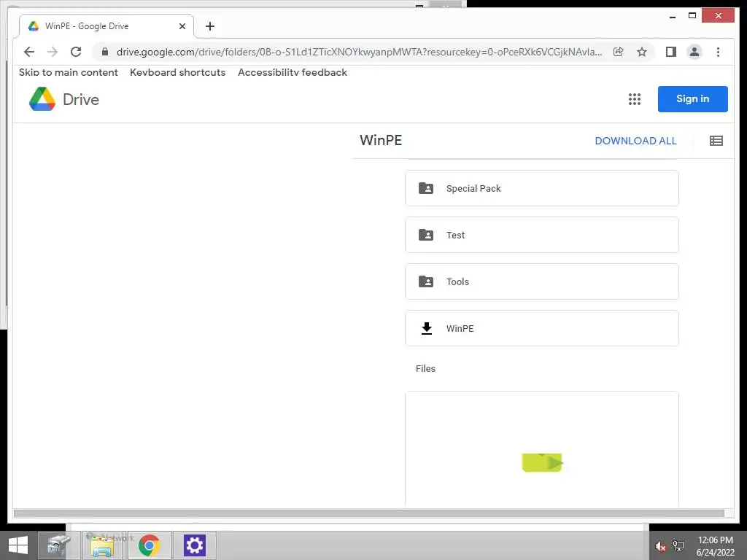Open the Windows Start menu
Viewport: 747px width, 560px height.
(18, 545)
